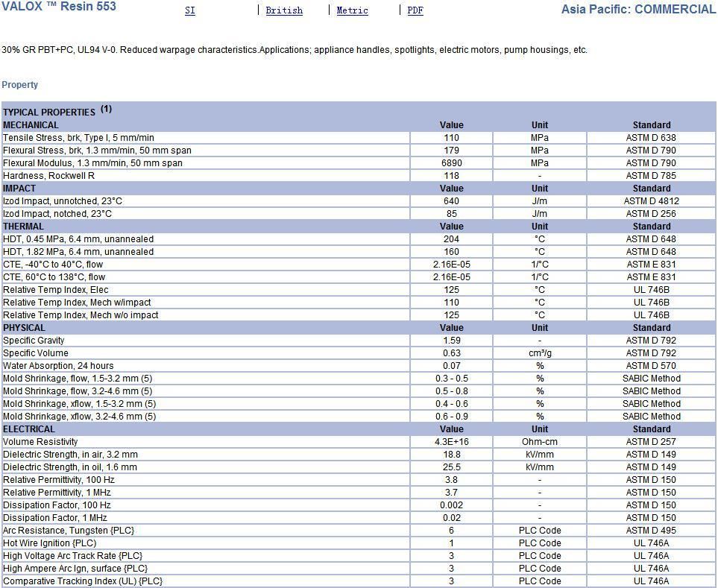The width and height of the screenshot is (718, 588).
Task: Click the 'TYPICAL PROPERTIES' header
Action: pyautogui.click(x=49, y=112)
